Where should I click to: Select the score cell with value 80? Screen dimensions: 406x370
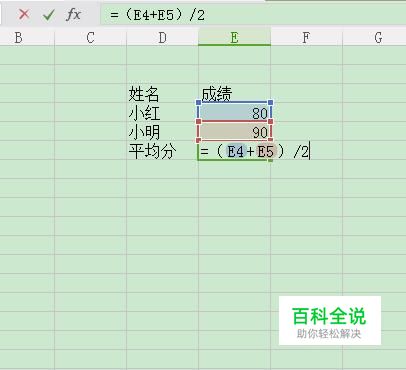[x=234, y=112]
